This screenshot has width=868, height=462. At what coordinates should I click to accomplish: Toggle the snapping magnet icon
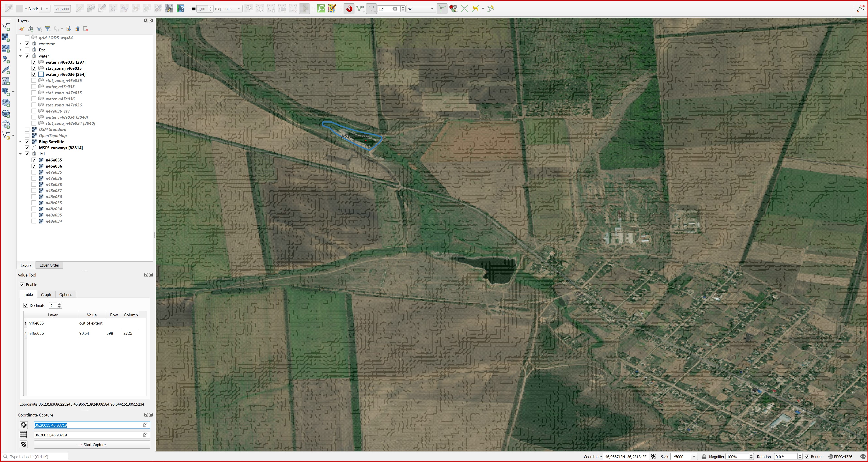[349, 8]
